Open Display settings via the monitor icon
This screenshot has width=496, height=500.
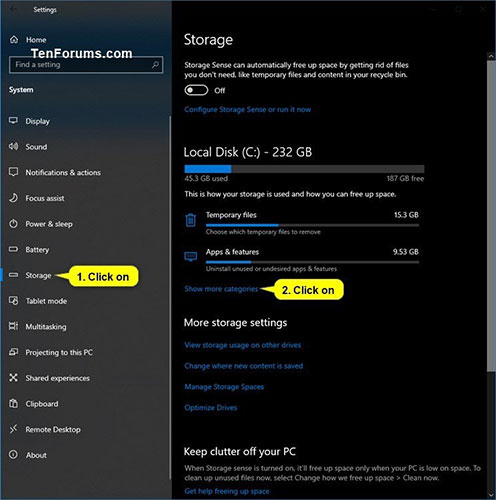click(x=13, y=120)
